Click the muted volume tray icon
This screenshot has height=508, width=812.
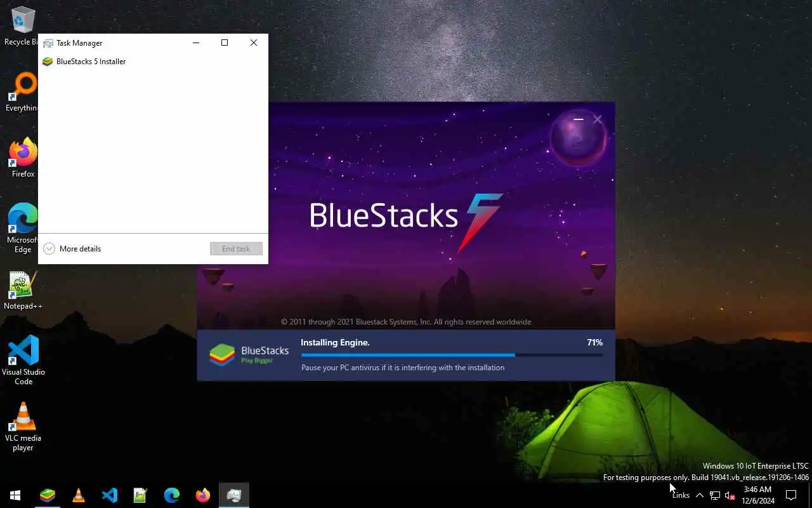click(730, 495)
